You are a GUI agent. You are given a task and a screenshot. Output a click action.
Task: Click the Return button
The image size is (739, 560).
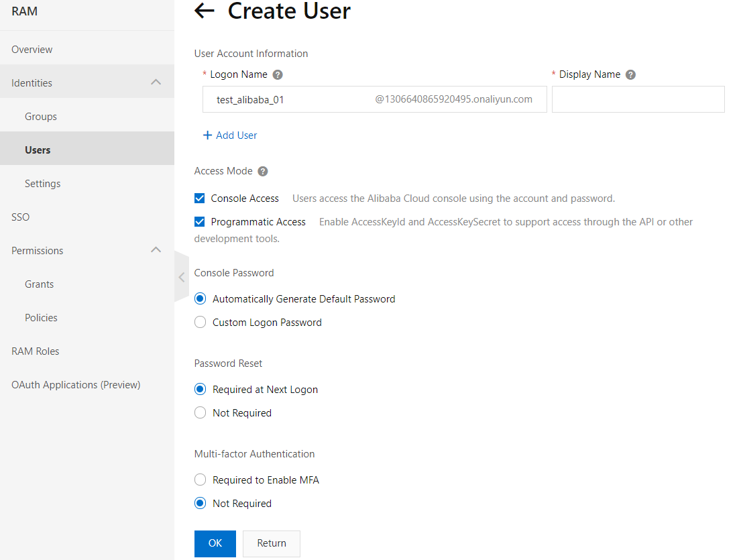click(x=271, y=543)
